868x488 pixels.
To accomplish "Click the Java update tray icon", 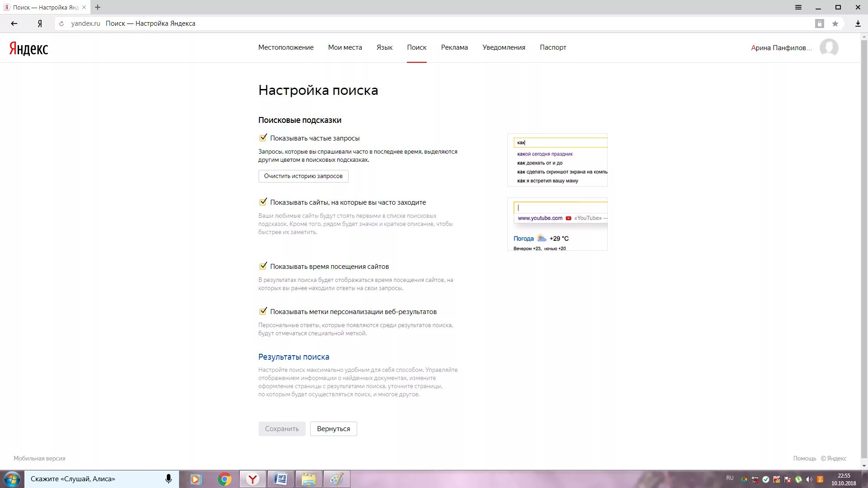I will click(x=820, y=479).
